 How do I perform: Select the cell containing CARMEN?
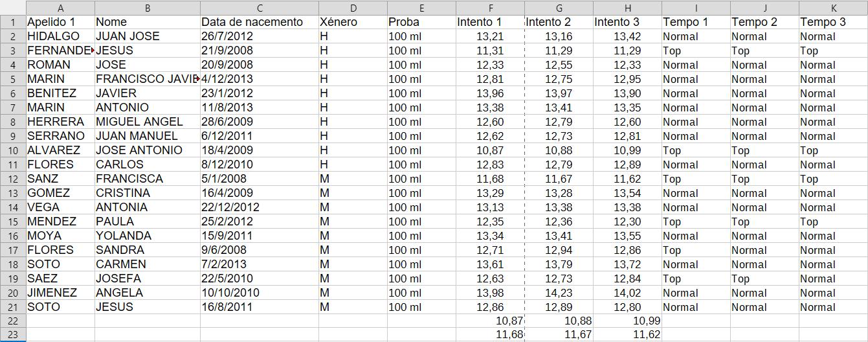coord(148,264)
